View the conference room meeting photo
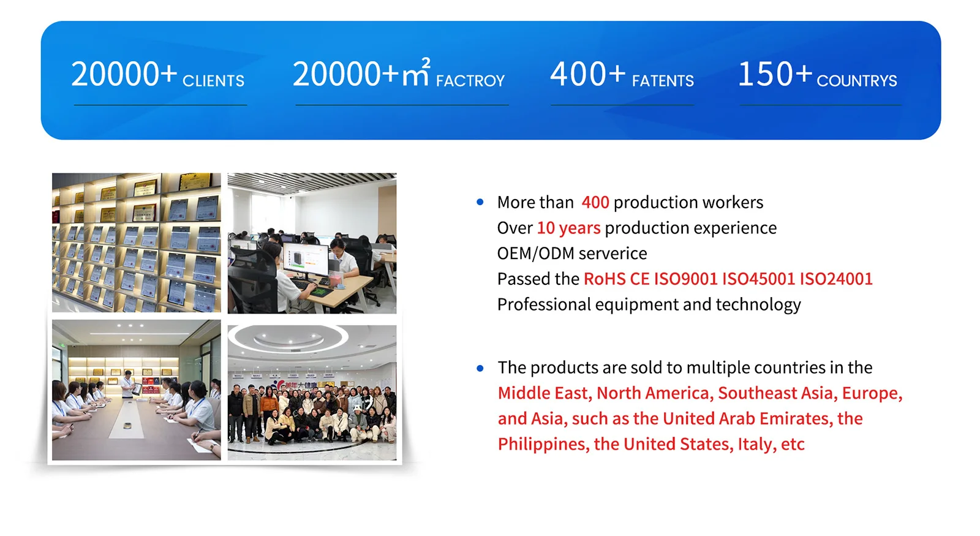980x536 pixels. coord(136,390)
